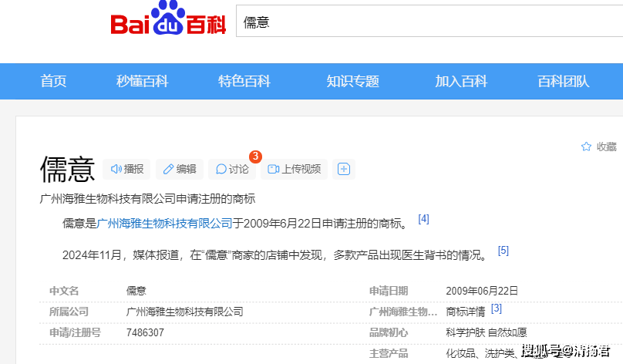Click the Baidu Baike logo
The height and width of the screenshot is (364, 623).
click(x=168, y=22)
